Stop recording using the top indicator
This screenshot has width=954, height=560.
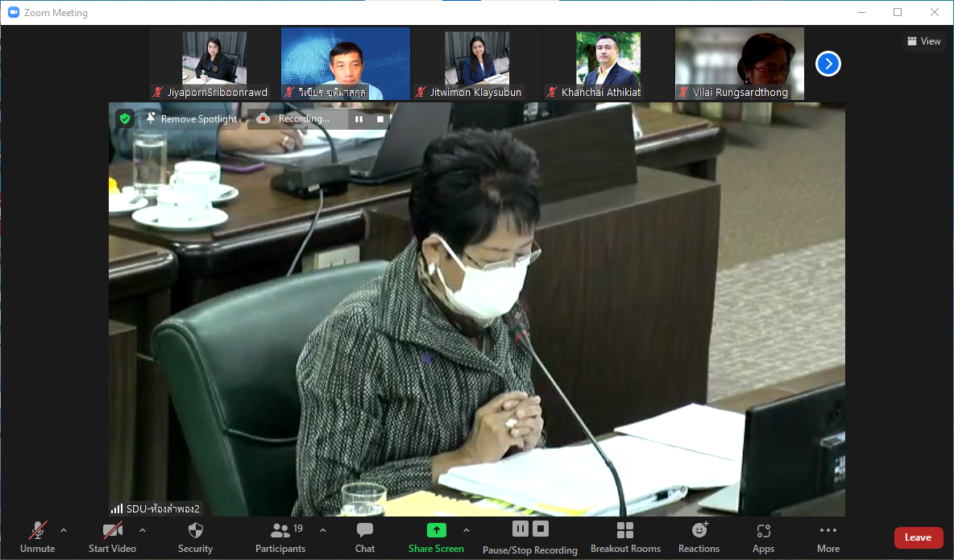click(x=380, y=119)
